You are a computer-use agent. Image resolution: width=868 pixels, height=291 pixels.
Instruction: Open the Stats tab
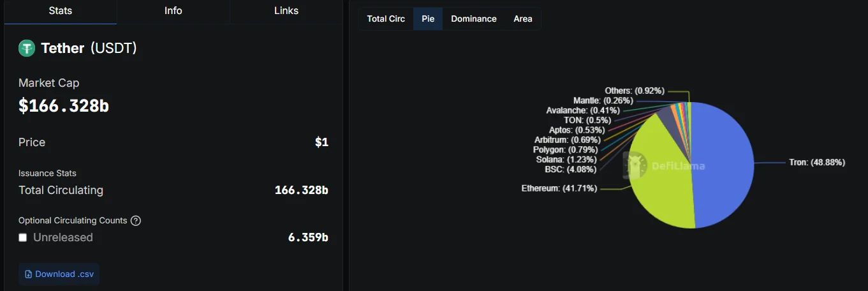tap(60, 11)
